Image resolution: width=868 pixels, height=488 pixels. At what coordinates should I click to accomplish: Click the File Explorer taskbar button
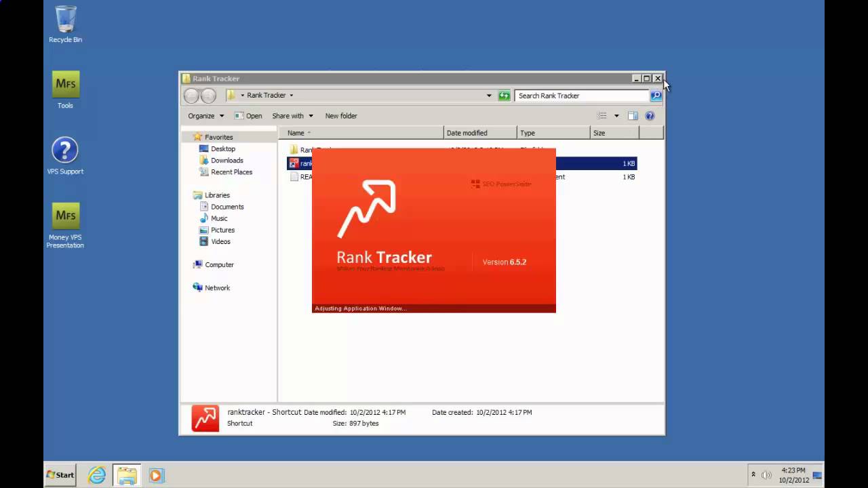click(127, 475)
